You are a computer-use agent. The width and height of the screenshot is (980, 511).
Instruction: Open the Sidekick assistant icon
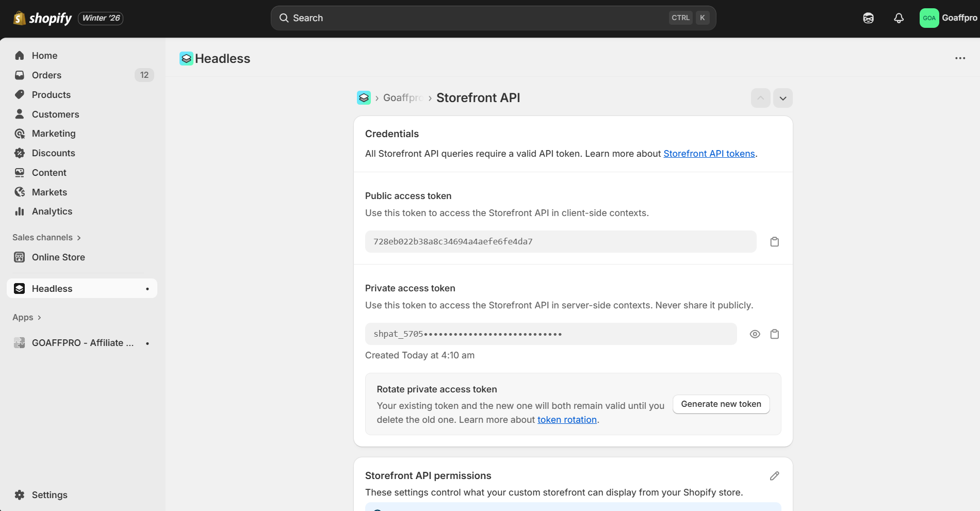click(868, 18)
